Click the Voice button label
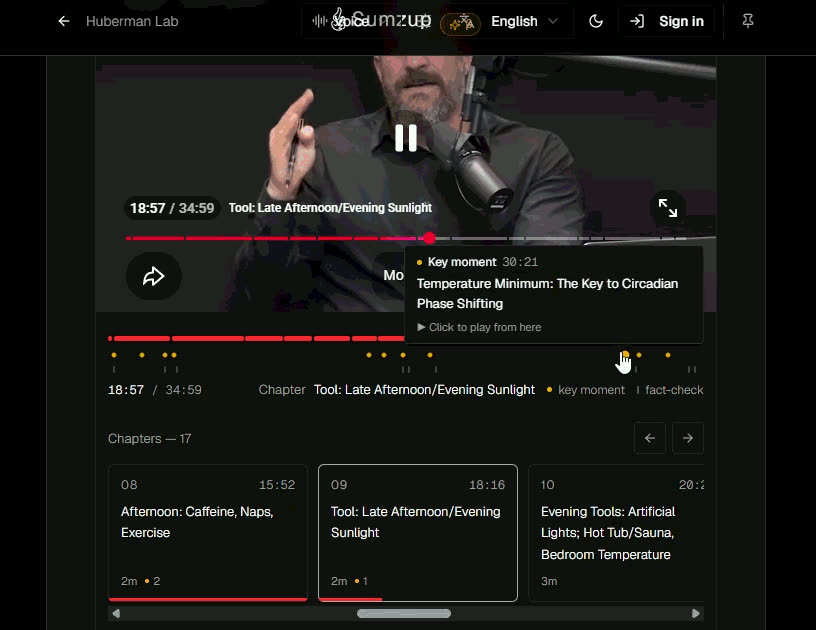The image size is (816, 630). pos(351,21)
